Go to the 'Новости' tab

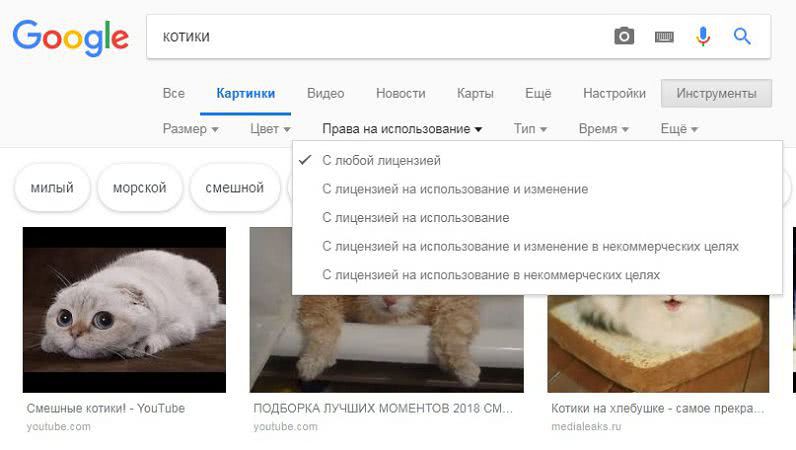(x=400, y=93)
